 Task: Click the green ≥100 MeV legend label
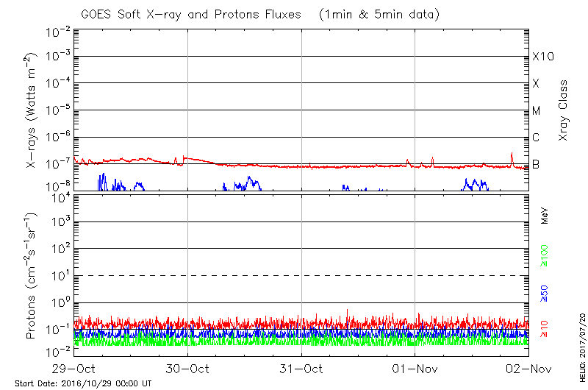pos(545,254)
